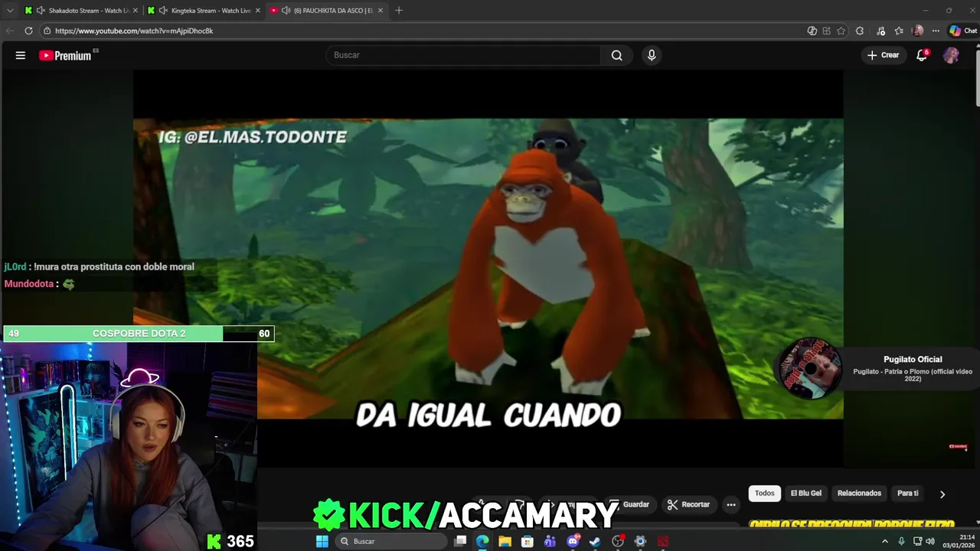Open more video actions ellipsis menu
The width and height of the screenshot is (980, 551).
click(x=731, y=504)
